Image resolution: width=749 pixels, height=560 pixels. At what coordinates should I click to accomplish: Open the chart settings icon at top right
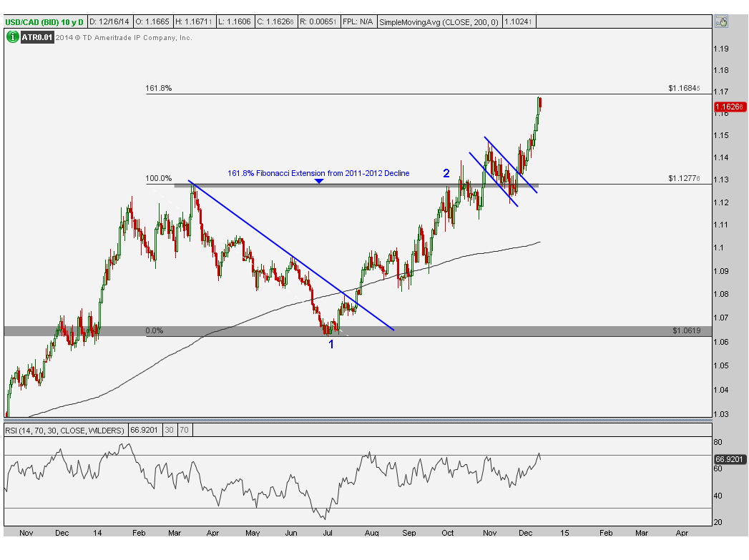point(721,21)
